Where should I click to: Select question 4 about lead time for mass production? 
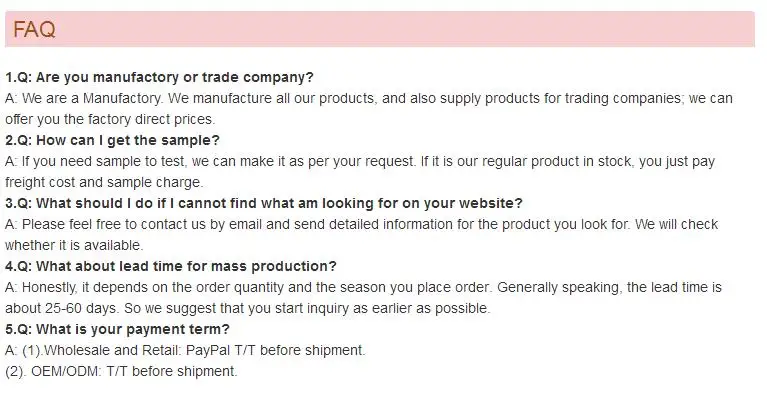pyautogui.click(x=171, y=266)
